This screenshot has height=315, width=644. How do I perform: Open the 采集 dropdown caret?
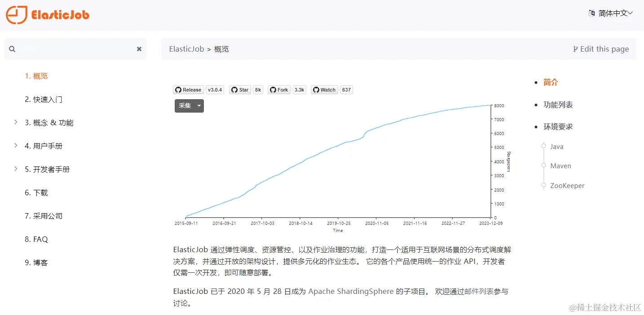click(x=199, y=106)
